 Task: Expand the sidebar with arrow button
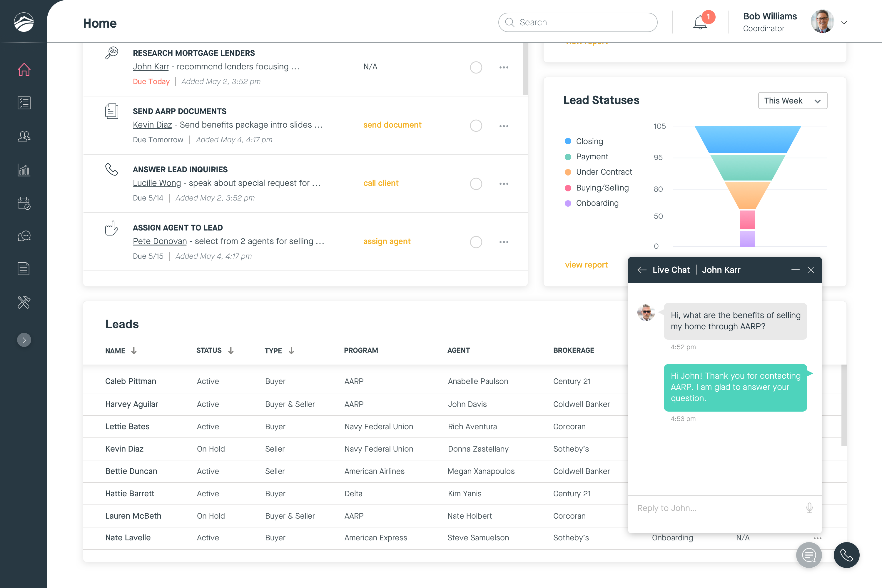click(x=24, y=340)
